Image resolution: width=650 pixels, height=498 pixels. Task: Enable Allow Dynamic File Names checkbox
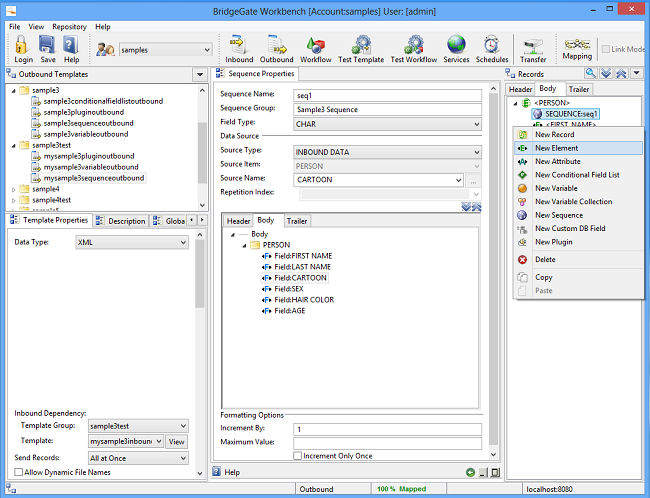point(18,472)
